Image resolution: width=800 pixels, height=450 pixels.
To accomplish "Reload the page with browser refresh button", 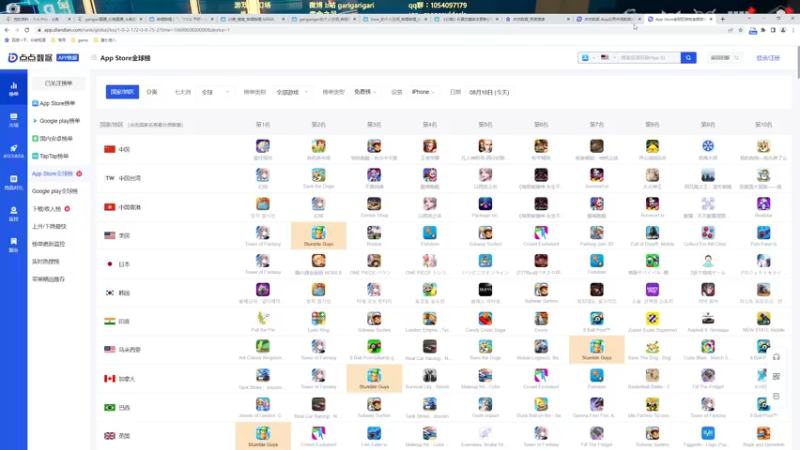I will (x=27, y=30).
